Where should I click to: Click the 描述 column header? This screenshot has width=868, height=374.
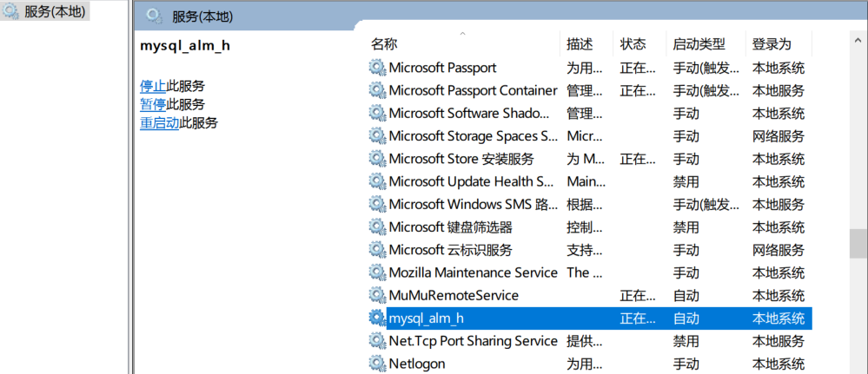point(587,43)
